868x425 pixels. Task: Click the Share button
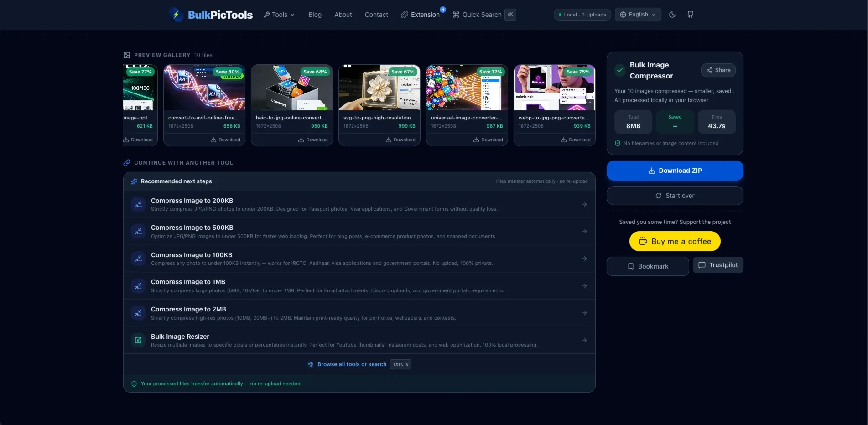[718, 70]
